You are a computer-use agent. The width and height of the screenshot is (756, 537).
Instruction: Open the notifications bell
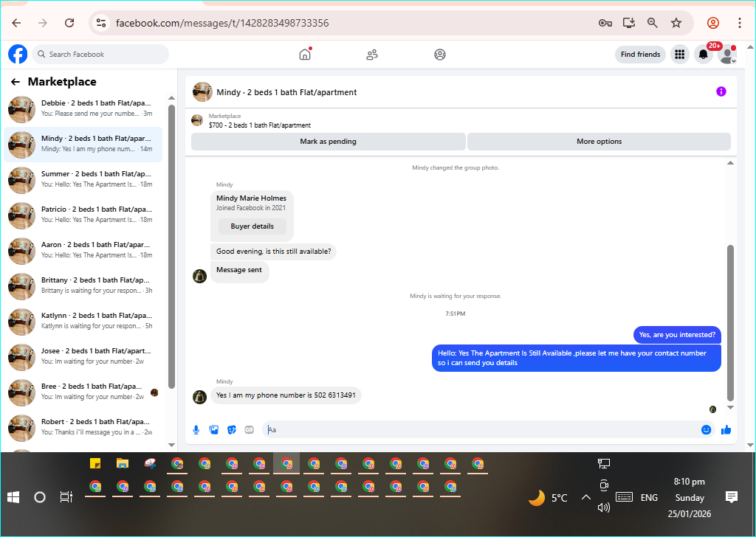point(704,55)
